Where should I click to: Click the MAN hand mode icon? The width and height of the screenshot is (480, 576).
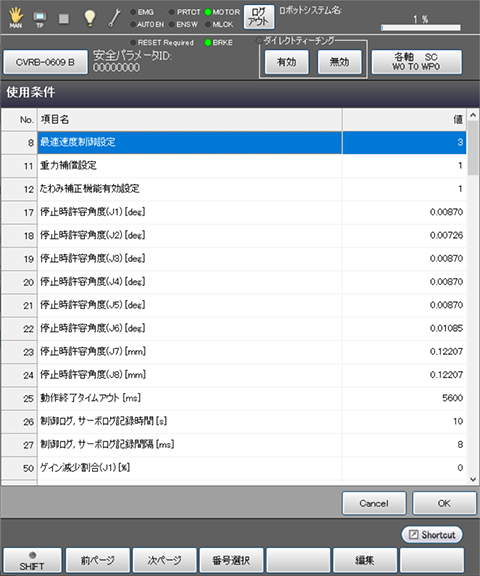pyautogui.click(x=16, y=18)
